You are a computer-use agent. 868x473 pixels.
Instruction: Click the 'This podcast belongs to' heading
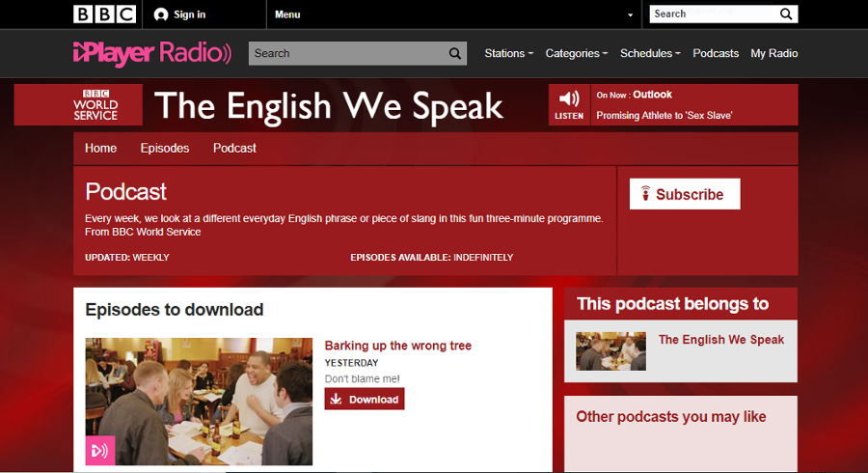pyautogui.click(x=672, y=303)
